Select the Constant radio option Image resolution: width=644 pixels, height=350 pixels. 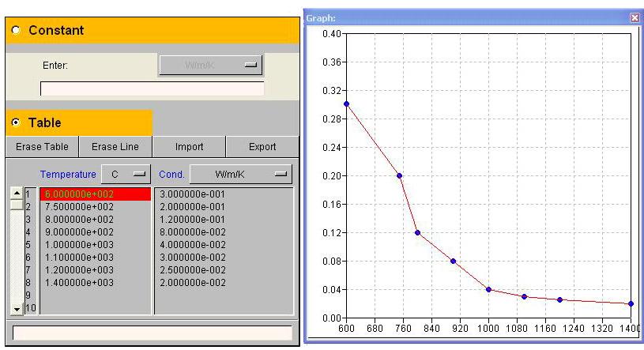(x=16, y=30)
